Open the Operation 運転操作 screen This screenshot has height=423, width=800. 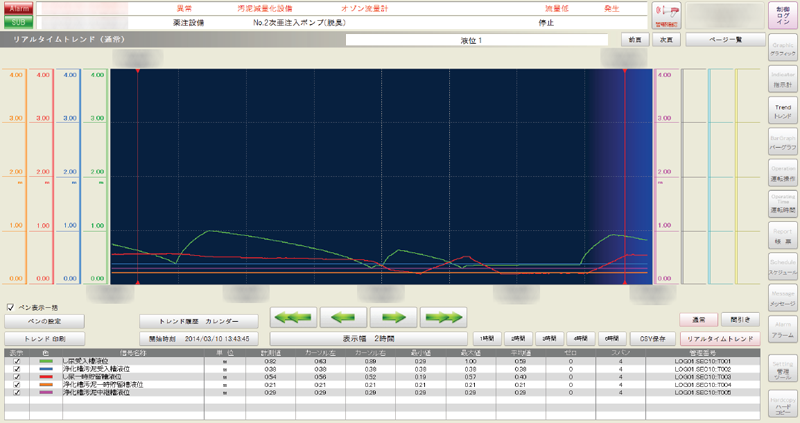783,173
